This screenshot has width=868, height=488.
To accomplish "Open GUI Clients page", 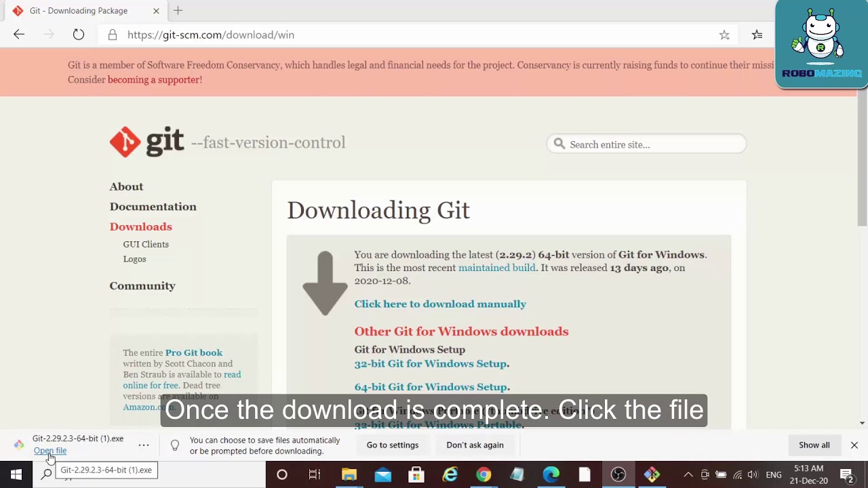I will pos(146,244).
